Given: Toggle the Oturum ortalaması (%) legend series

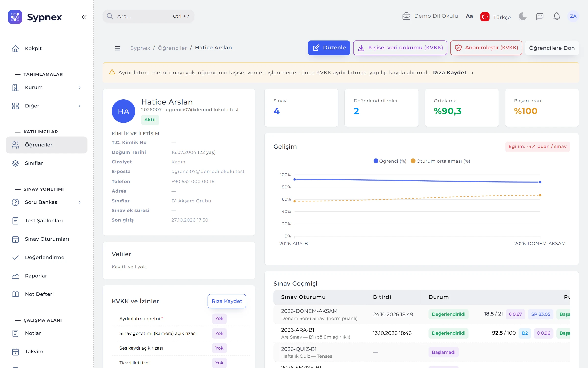Looking at the screenshot, I should [x=440, y=161].
